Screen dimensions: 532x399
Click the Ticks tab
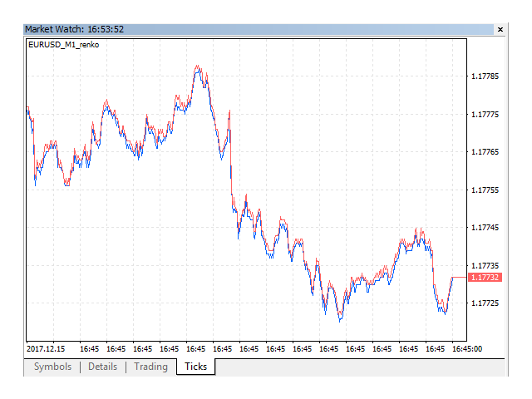[196, 367]
